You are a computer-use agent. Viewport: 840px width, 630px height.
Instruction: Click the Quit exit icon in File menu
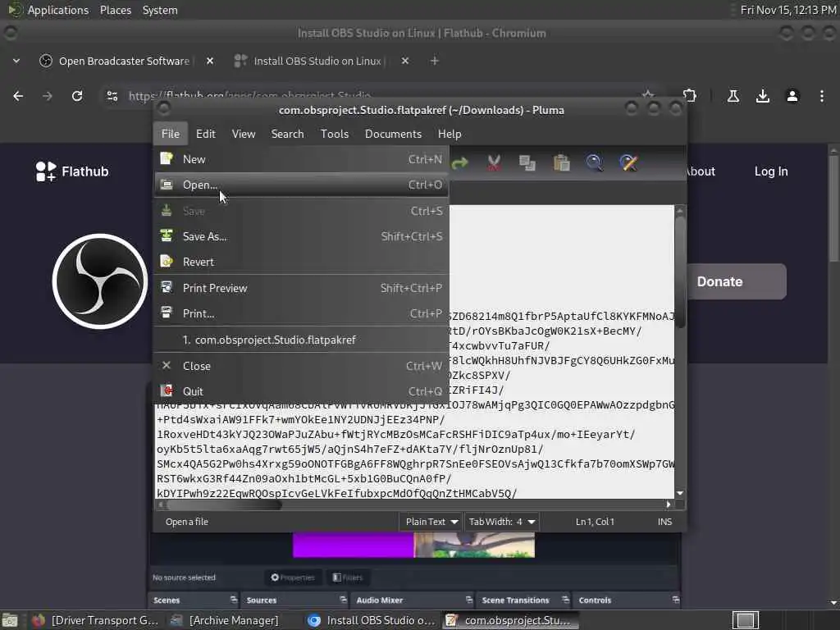[167, 390]
